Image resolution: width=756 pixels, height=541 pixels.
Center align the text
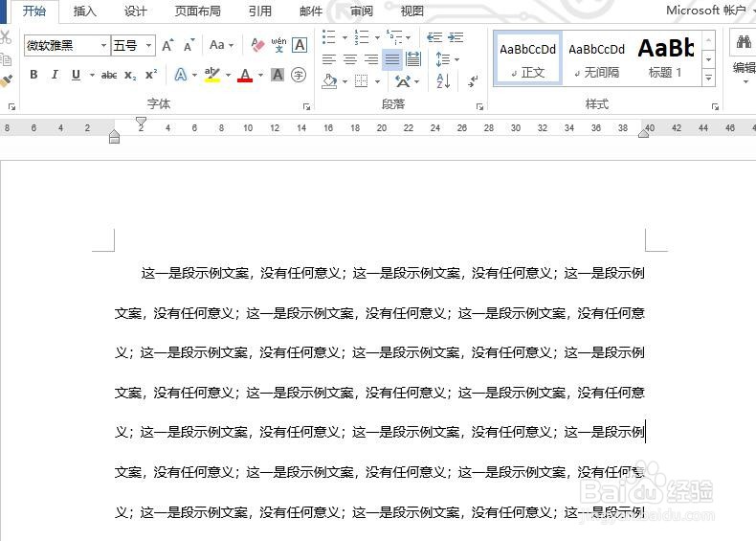click(350, 59)
